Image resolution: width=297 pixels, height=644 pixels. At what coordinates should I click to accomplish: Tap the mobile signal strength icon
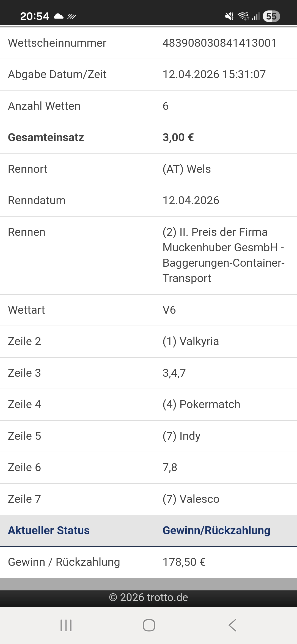point(256,17)
